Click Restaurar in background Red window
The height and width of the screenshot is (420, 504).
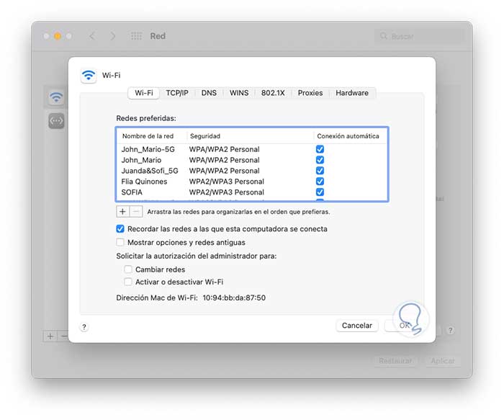395,361
